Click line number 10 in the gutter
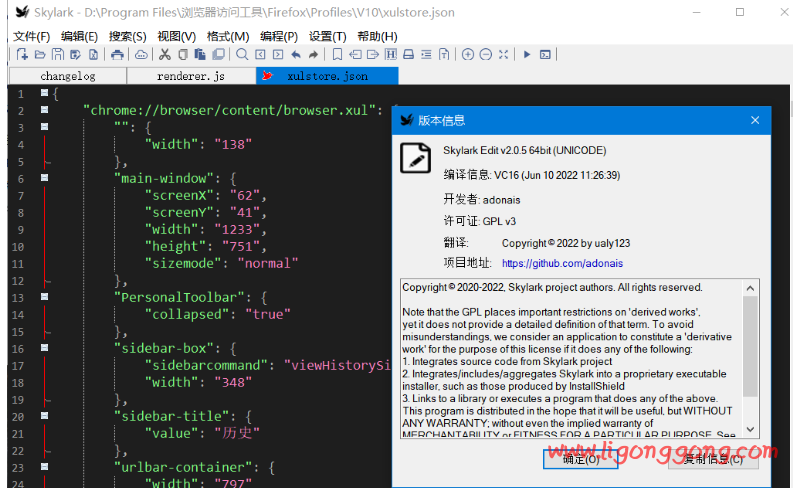The width and height of the screenshot is (793, 488). pos(18,246)
